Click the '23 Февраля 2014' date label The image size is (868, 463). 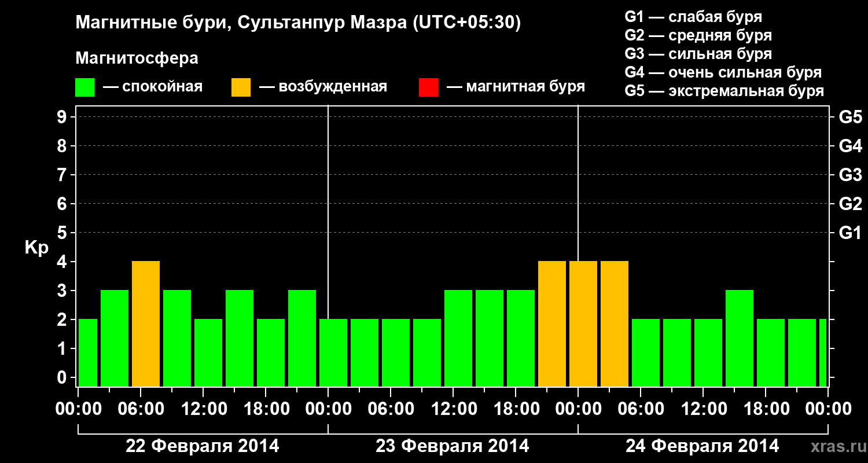(x=453, y=446)
